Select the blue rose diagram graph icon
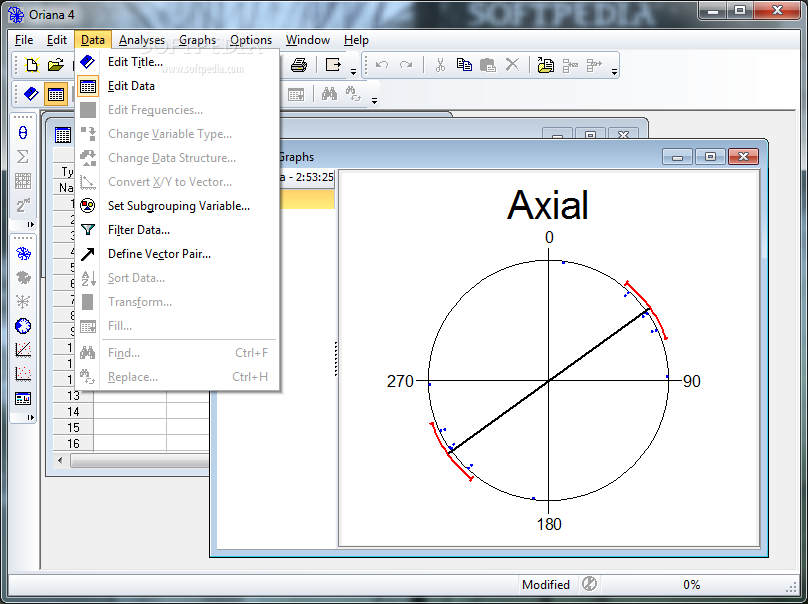Image resolution: width=808 pixels, height=604 pixels. (23, 254)
